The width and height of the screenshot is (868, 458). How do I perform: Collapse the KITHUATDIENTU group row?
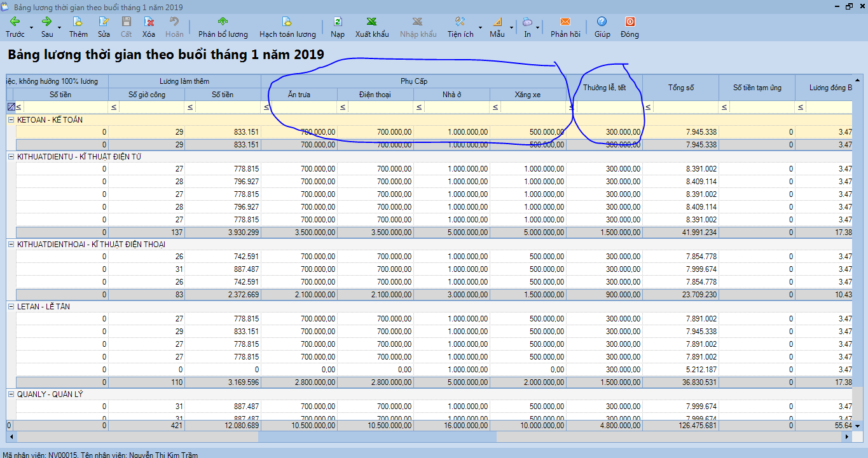coord(11,156)
